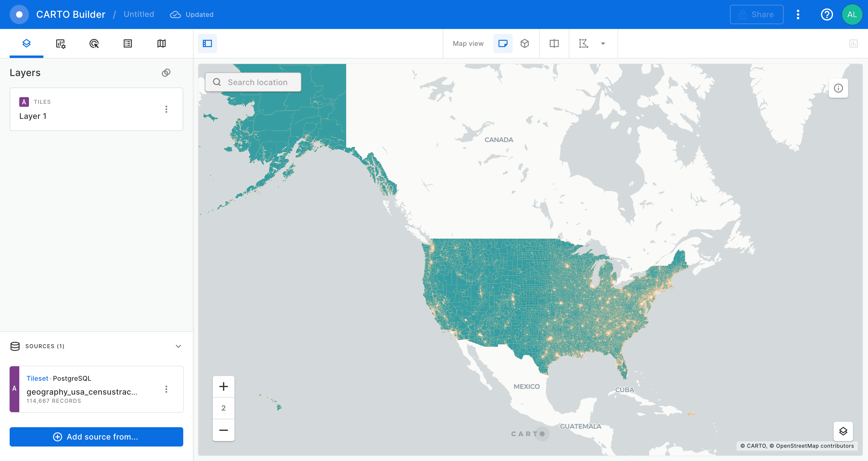Enable split dual map view
Image resolution: width=868 pixels, height=461 pixels.
coord(554,43)
